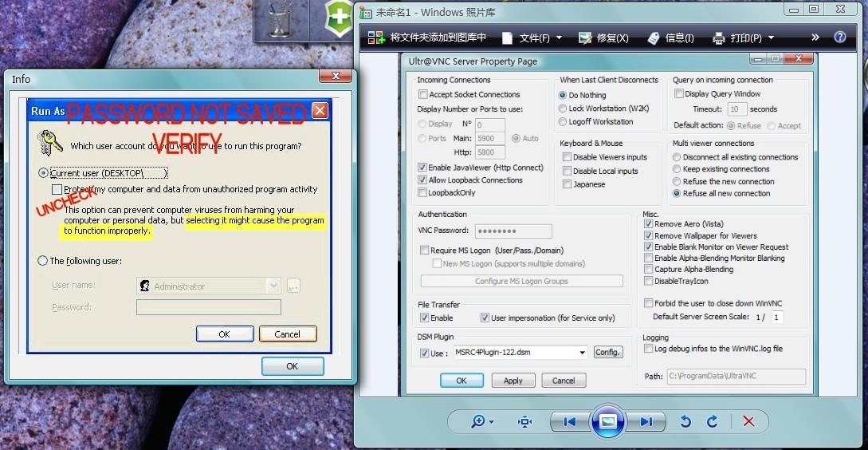This screenshot has width=868, height=450.
Task: Toggle User impersonation (for Service only)
Action: [x=485, y=318]
